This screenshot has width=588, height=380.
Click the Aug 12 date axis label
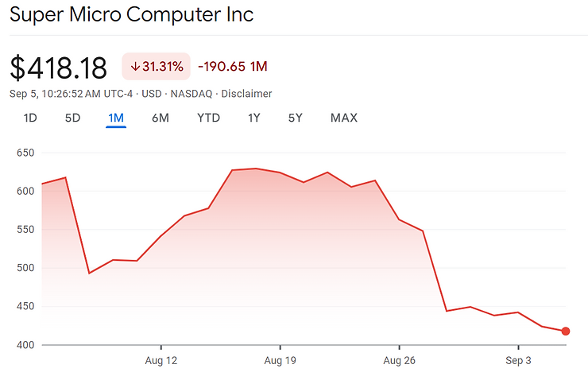tap(161, 360)
